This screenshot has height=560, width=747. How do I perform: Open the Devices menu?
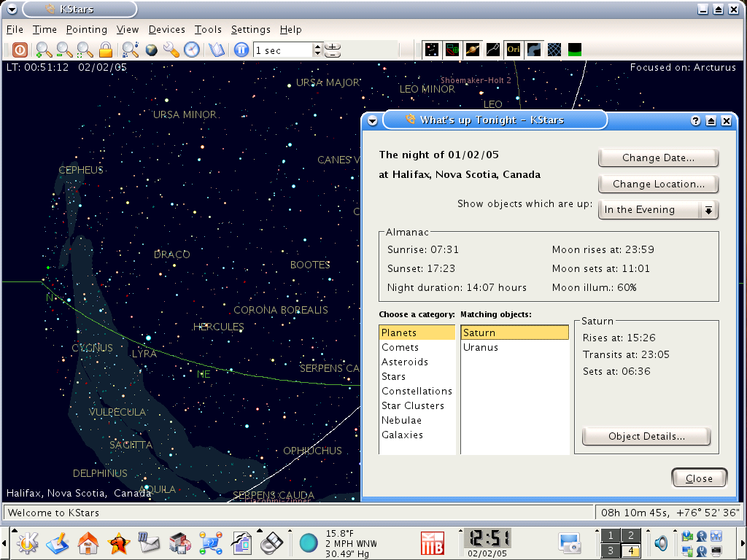tap(166, 29)
